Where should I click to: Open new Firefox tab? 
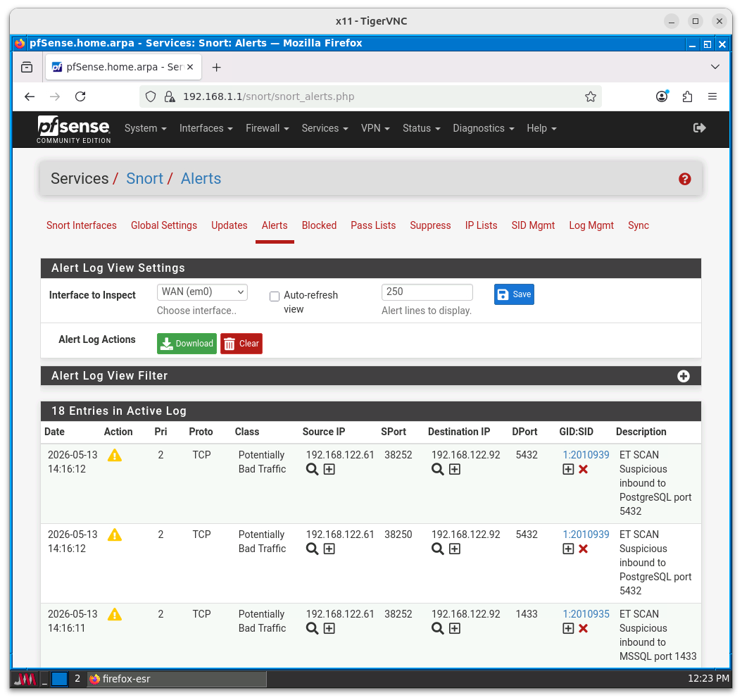click(216, 67)
